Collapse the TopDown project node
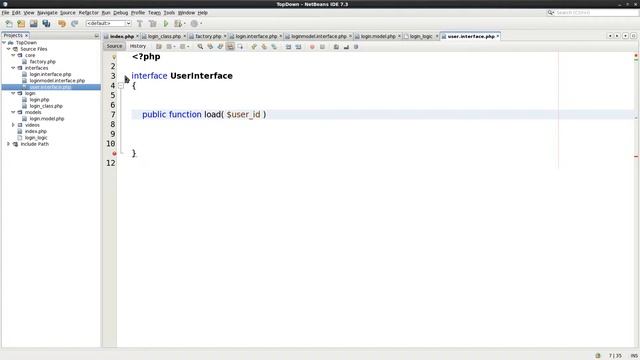Image resolution: width=640 pixels, height=360 pixels. click(4, 42)
